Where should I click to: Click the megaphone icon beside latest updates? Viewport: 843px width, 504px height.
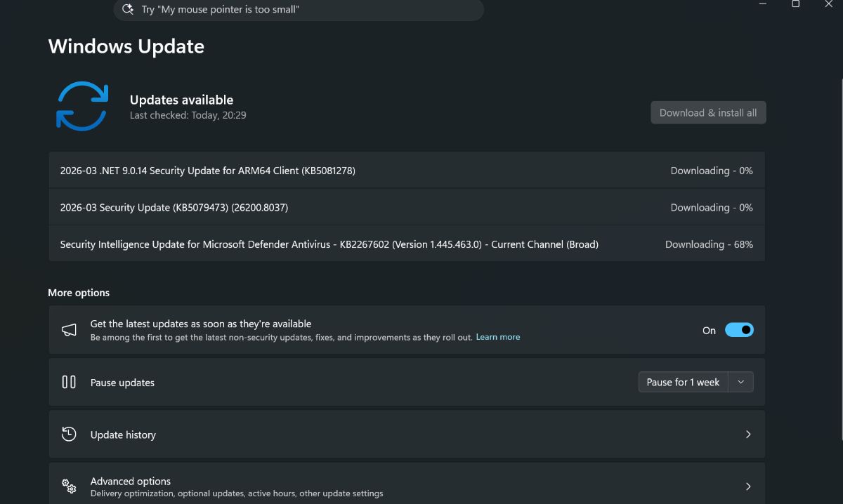pyautogui.click(x=69, y=330)
